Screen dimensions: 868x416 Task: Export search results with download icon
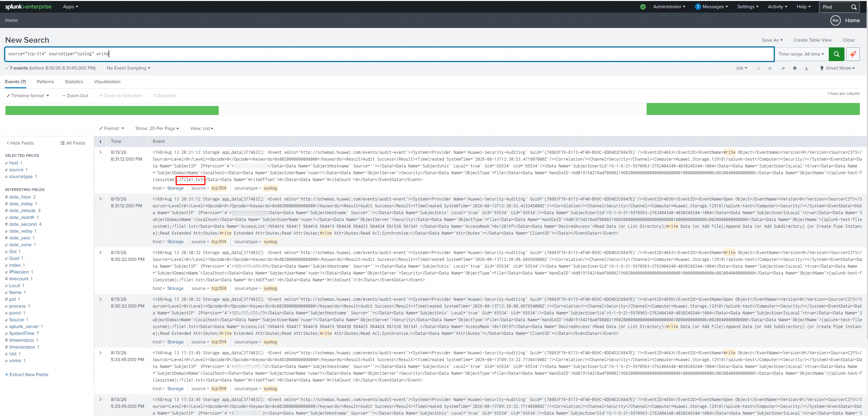coord(806,68)
